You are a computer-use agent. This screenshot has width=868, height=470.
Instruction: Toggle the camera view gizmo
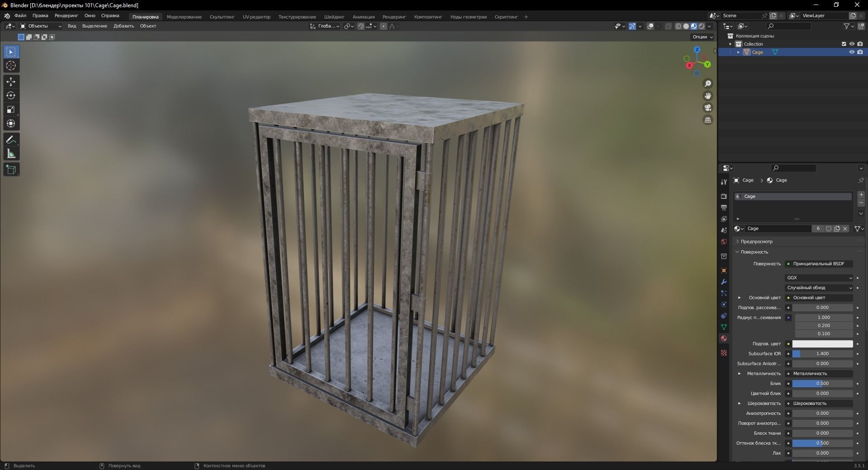708,108
